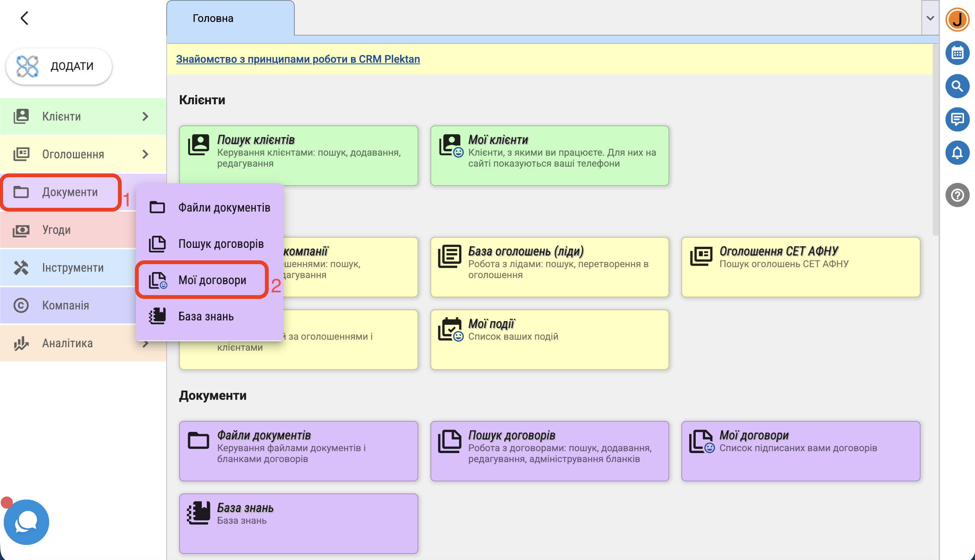975x560 pixels.
Task: Select База знань in popup menu
Action: tap(206, 316)
